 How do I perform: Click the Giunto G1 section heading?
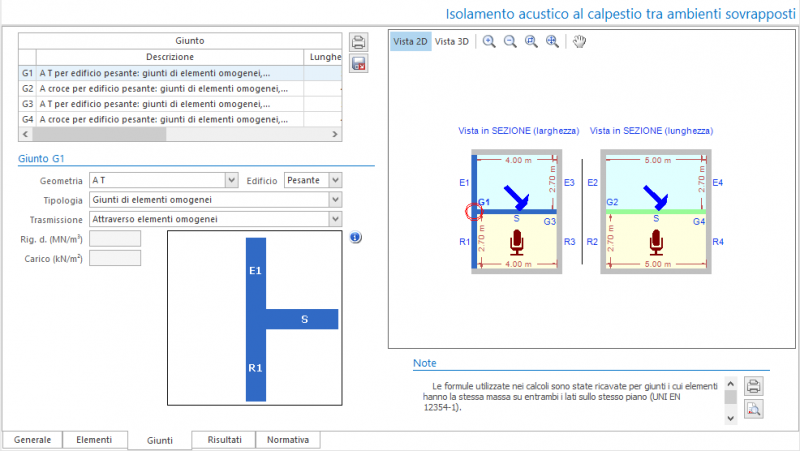(41, 159)
